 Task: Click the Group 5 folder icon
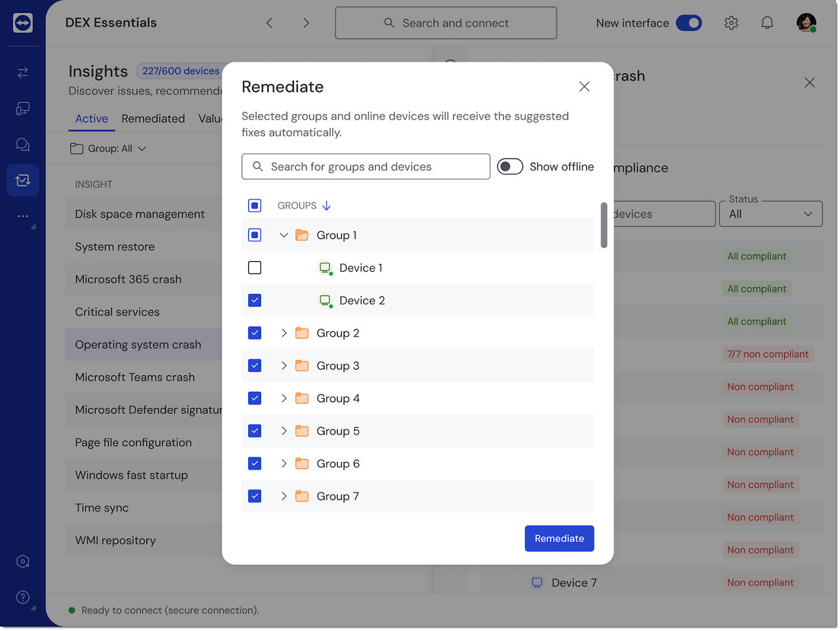[x=302, y=431]
